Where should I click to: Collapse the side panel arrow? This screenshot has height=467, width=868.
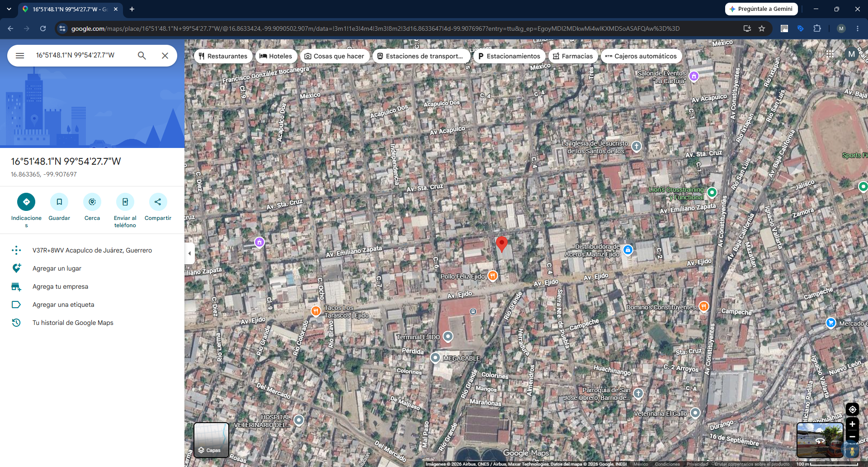(190, 253)
